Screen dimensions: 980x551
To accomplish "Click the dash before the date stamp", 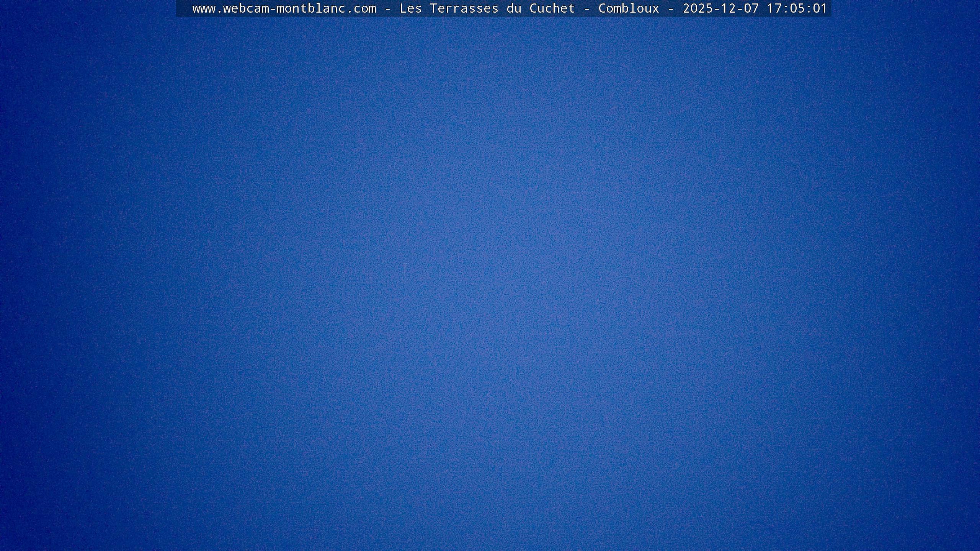I will tap(671, 8).
